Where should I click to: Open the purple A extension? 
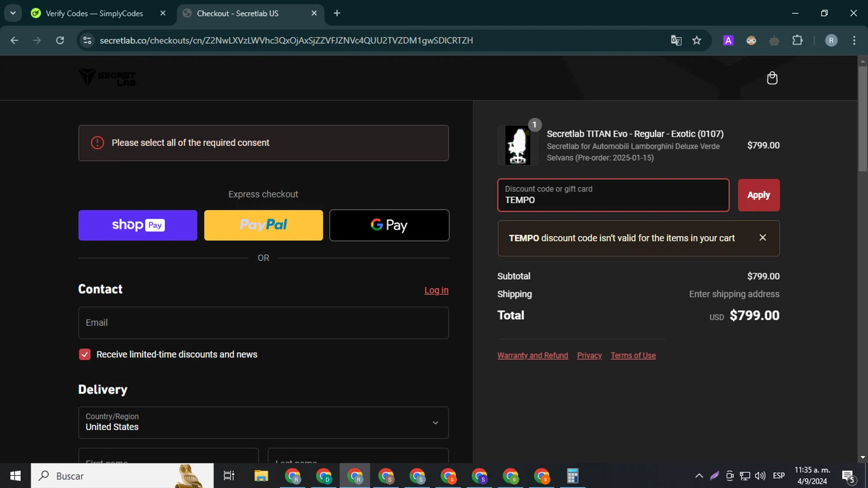[729, 41]
